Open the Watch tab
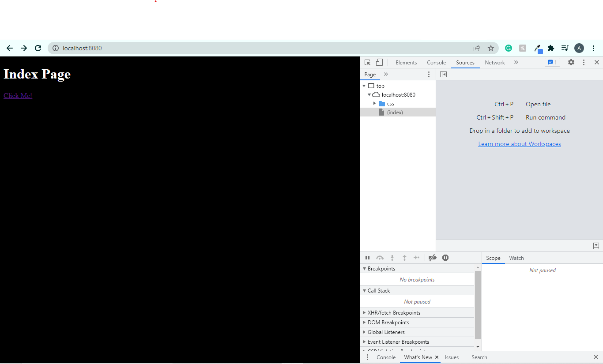This screenshot has width=603, height=364. point(516,258)
